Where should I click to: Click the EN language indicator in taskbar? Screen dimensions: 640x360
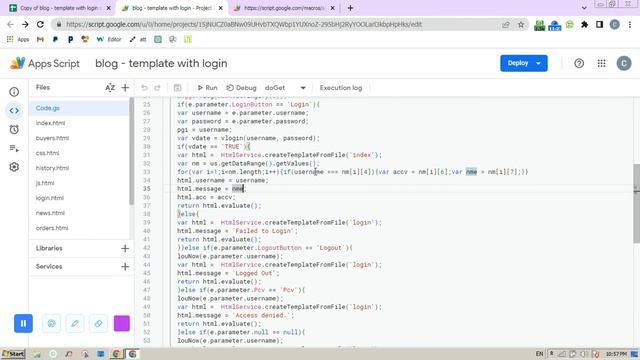pyautogui.click(x=539, y=353)
